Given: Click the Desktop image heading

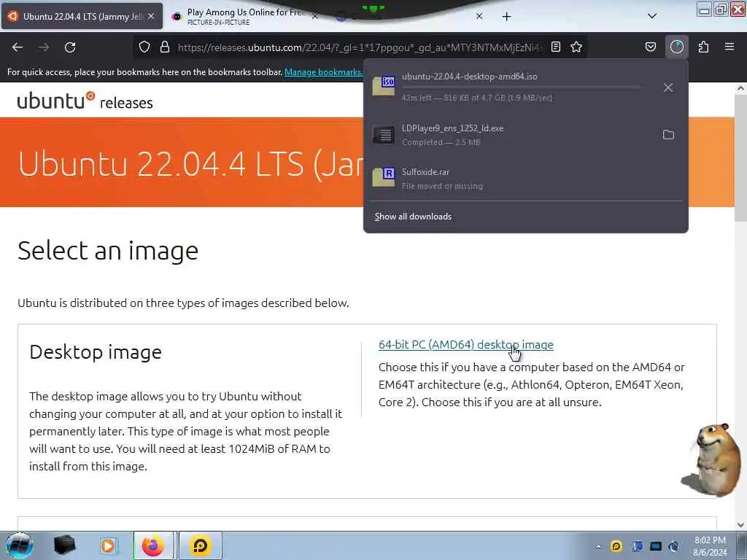Looking at the screenshot, I should (x=96, y=352).
